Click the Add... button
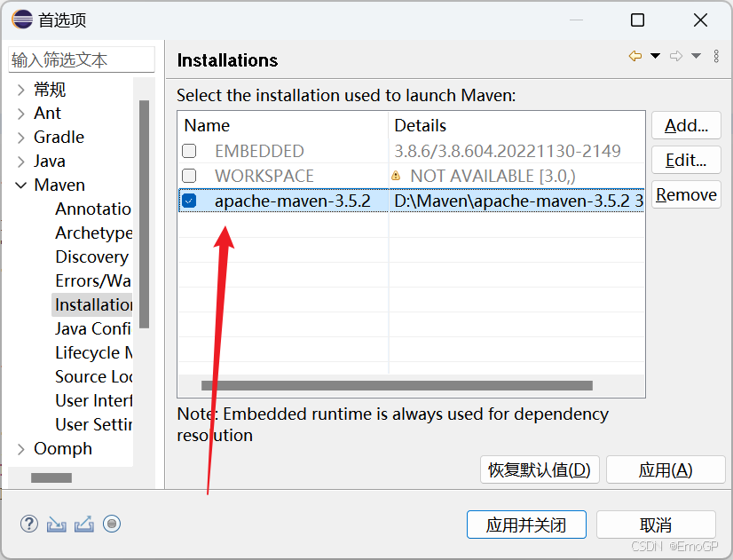 tap(686, 125)
